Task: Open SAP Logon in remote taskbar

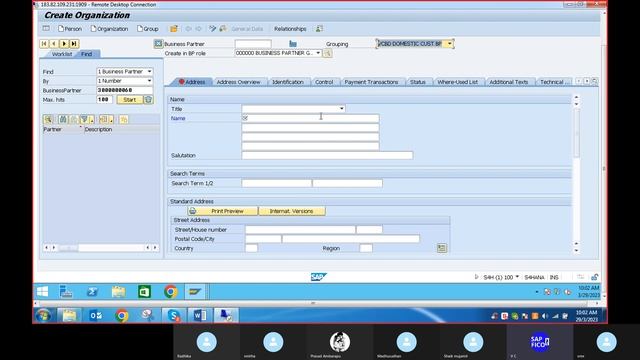Action: (x=195, y=292)
